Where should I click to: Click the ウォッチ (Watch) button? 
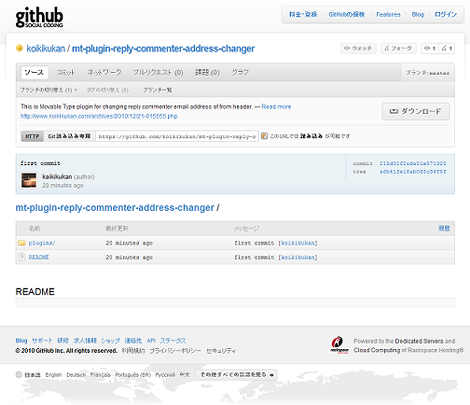click(x=358, y=48)
